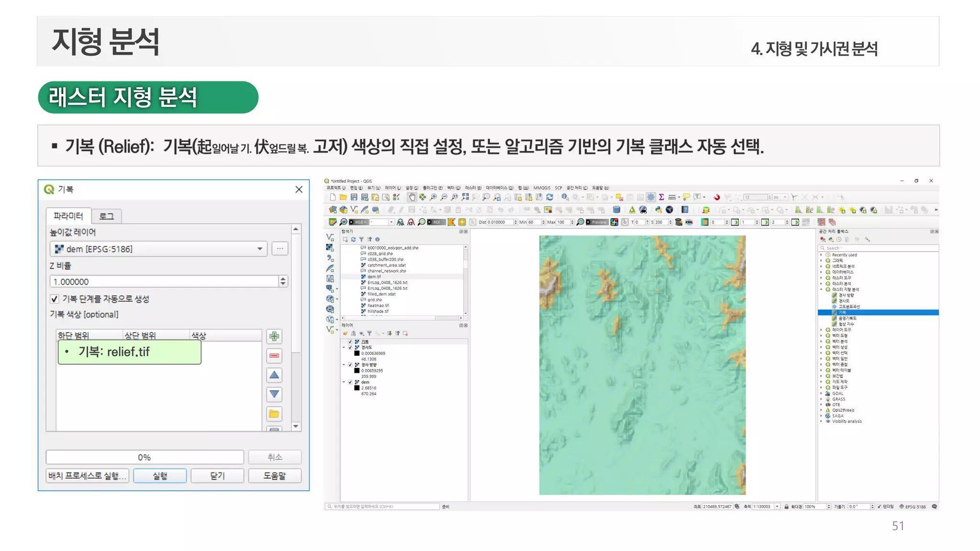This screenshot has height=551, width=980.
Task: Click red minus to remove color row
Action: [x=274, y=355]
